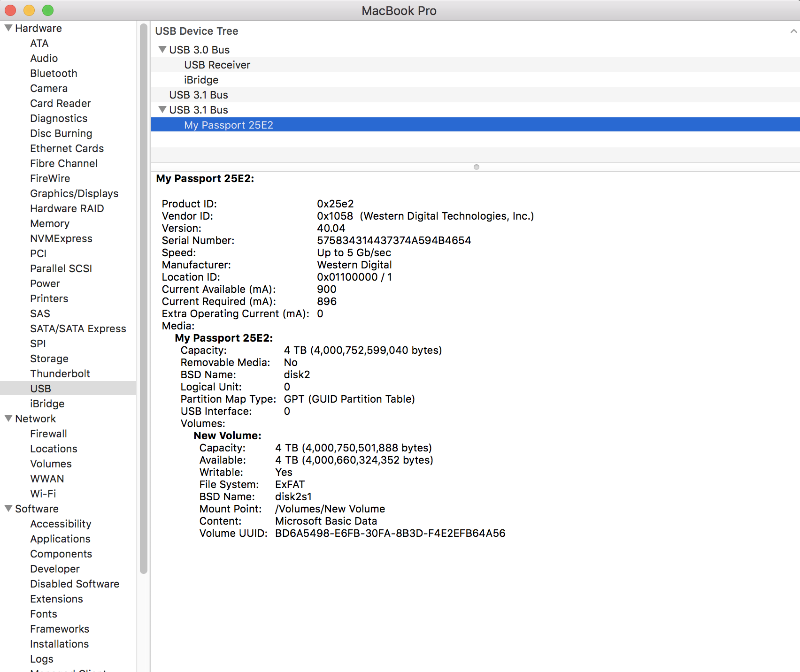Click the sidebar vertical scrollbar

144,298
